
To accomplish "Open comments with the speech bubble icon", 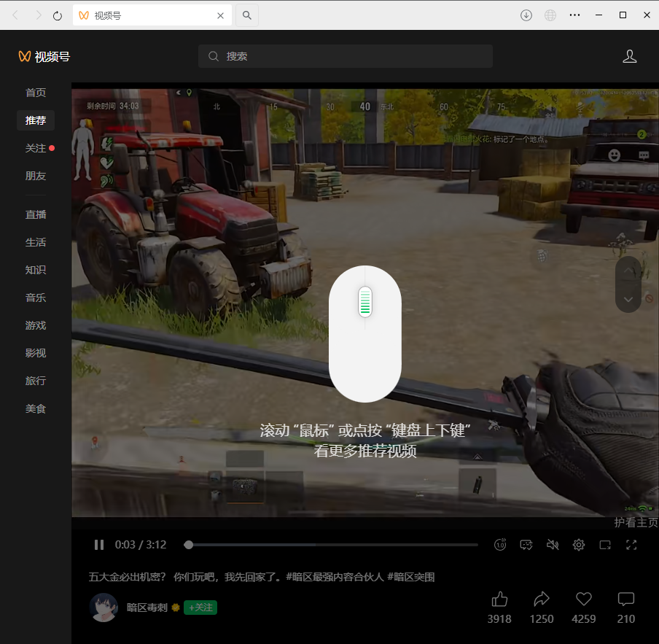I will point(625,599).
